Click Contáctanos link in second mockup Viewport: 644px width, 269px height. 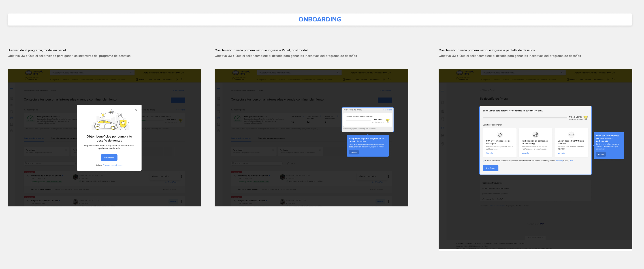tap(386, 90)
